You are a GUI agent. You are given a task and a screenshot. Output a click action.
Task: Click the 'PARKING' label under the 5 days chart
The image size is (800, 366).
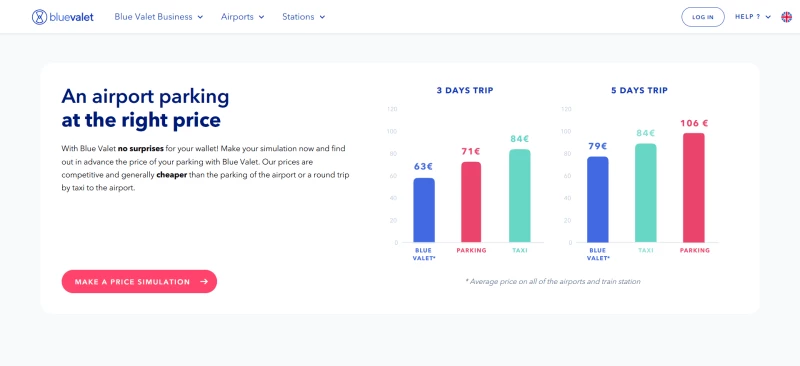694,250
